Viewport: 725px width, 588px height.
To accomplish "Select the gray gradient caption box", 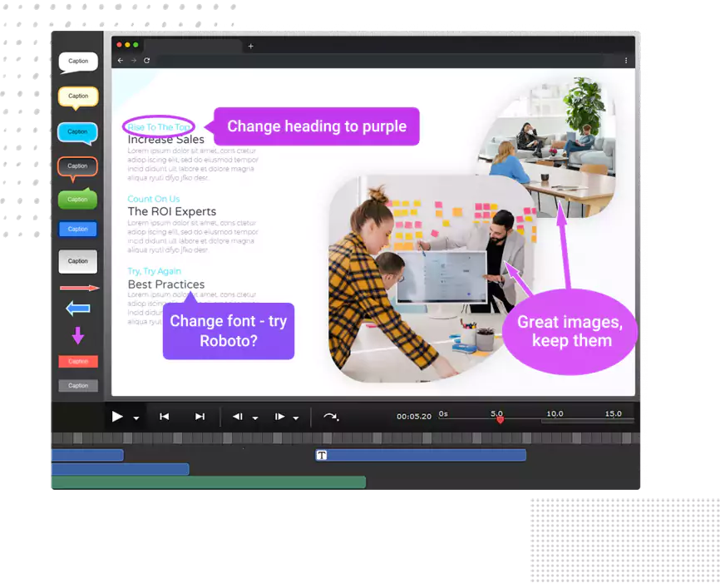I will 78,261.
